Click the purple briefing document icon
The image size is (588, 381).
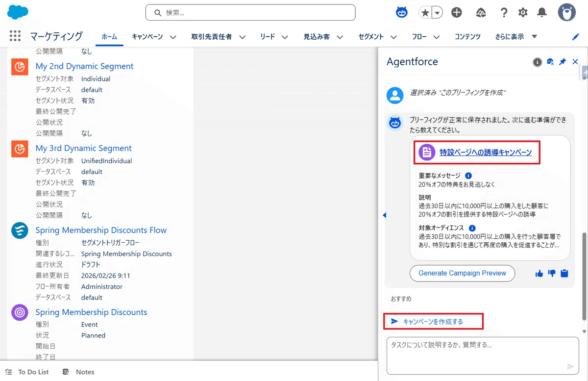click(x=427, y=152)
